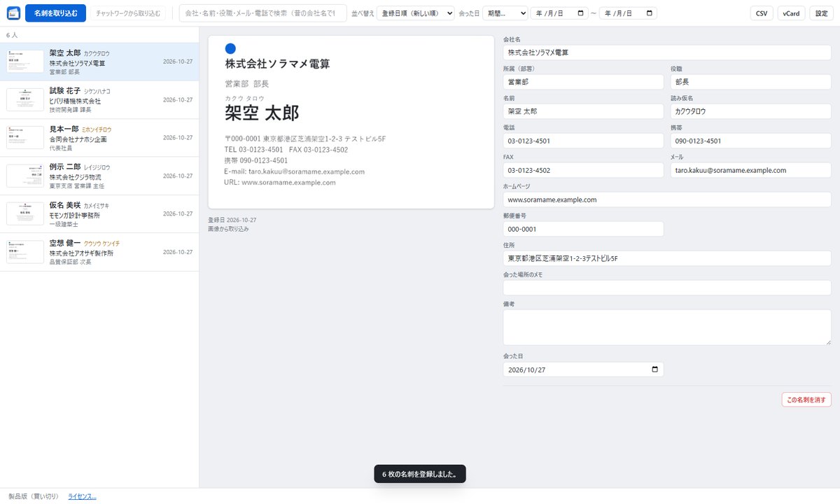This screenshot has height=504, width=840.
Task: Edit the 役職 field showing 部長
Action: [751, 82]
